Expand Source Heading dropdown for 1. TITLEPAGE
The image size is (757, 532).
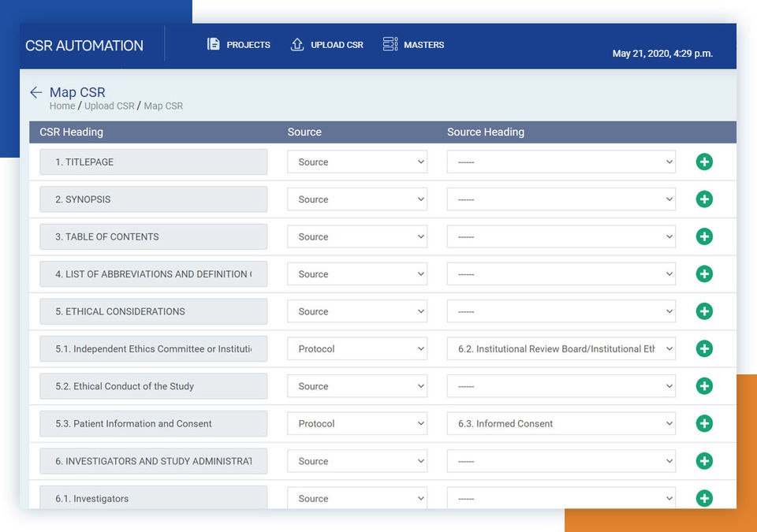(x=561, y=162)
